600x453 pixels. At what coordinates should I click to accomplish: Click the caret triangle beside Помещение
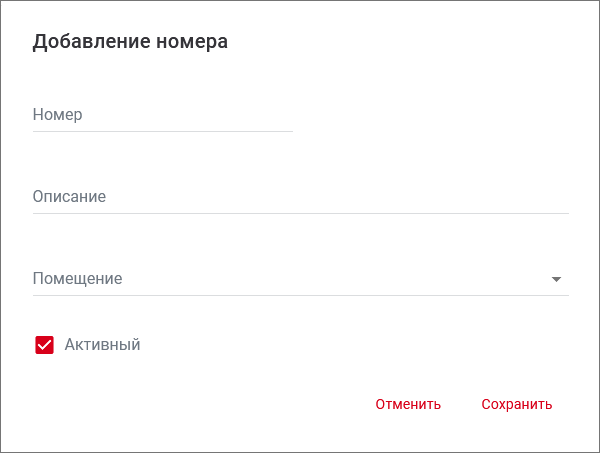click(557, 279)
